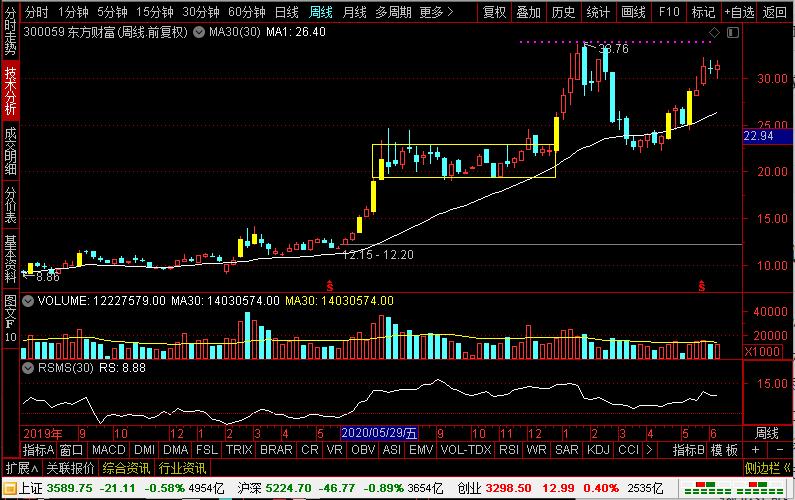This screenshot has height=500, width=795.
Task: Switch sub-chart to MACD indicator
Action: click(x=109, y=450)
